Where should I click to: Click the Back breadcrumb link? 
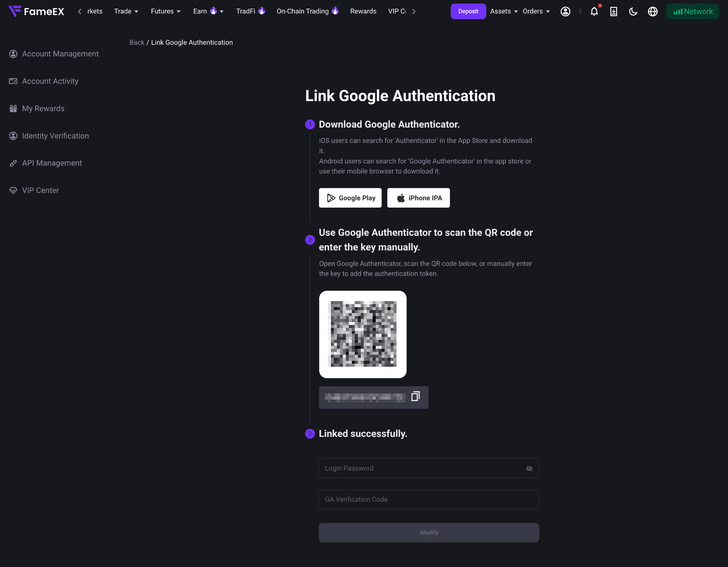(136, 42)
